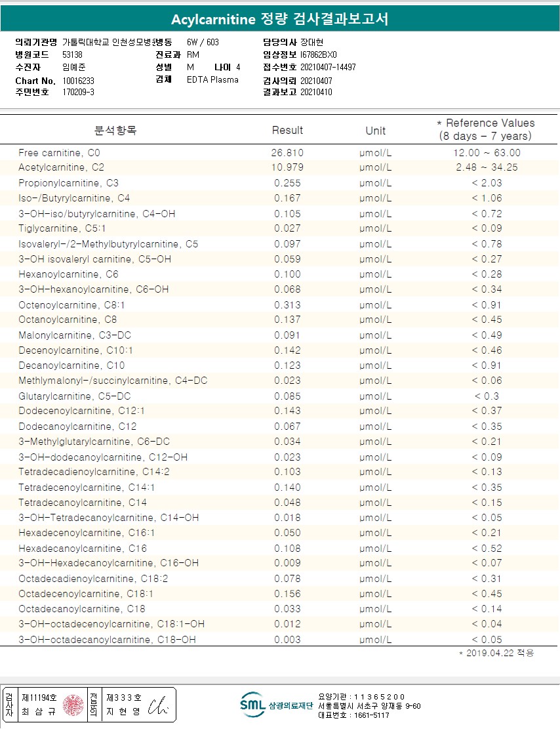
Task: Click the Unit column header
Action: [376, 131]
